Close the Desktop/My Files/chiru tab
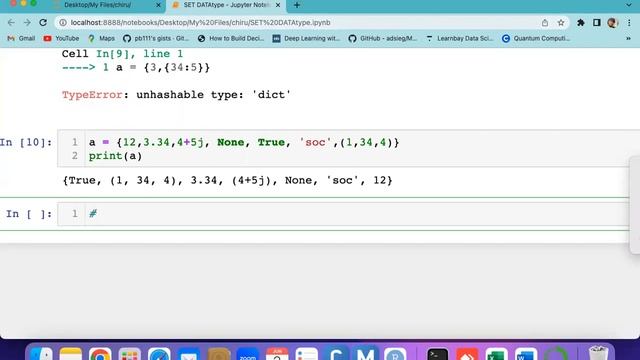The height and width of the screenshot is (360, 640). pos(158,5)
